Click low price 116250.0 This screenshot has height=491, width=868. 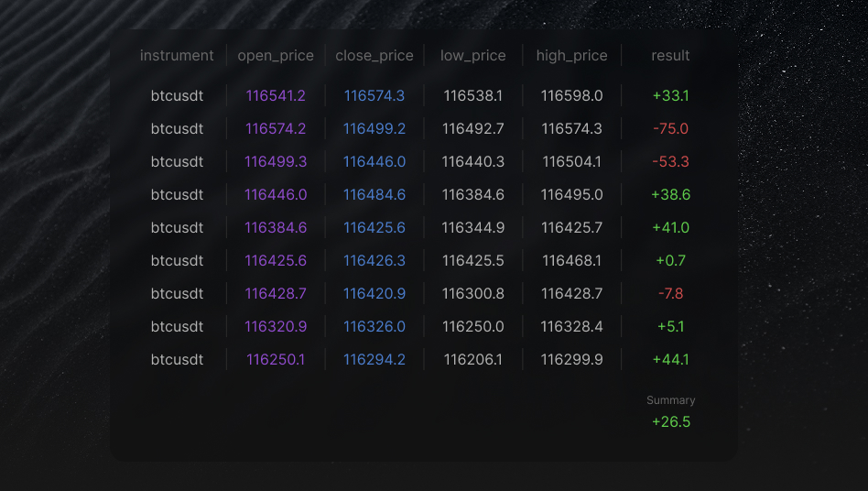(472, 327)
